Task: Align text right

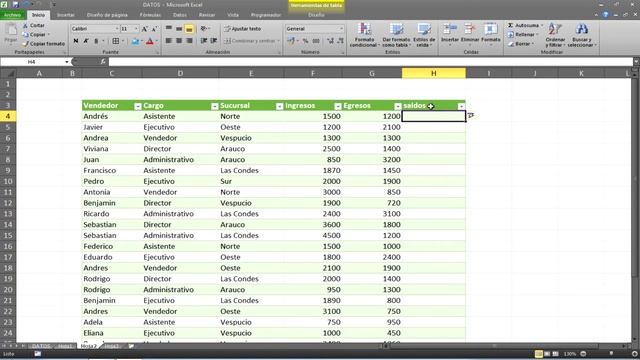Action: [x=189, y=41]
